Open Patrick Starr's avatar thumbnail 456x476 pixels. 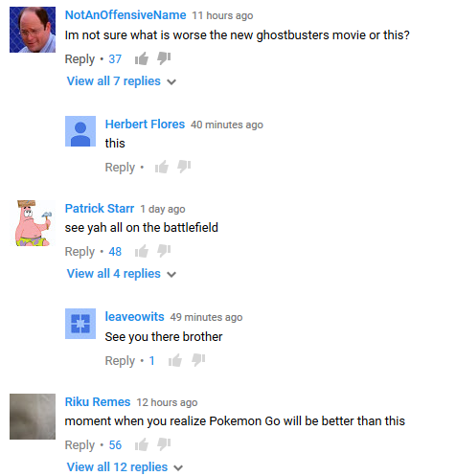point(33,223)
